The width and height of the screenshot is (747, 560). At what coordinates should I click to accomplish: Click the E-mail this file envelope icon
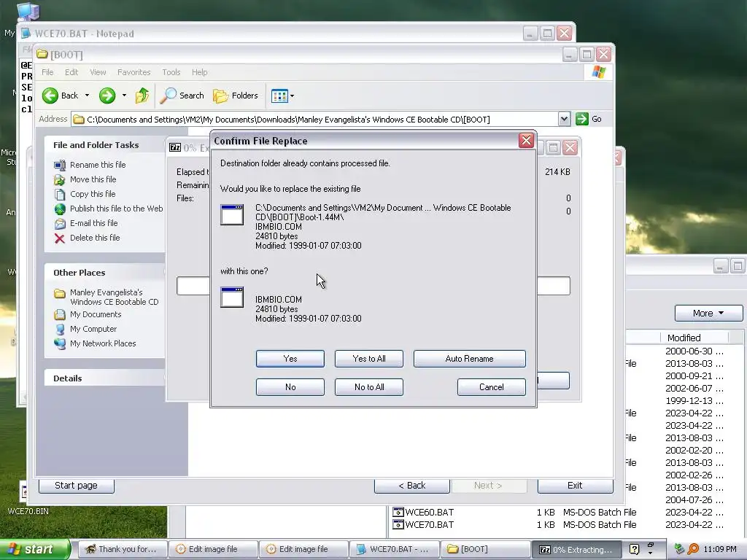[60, 223]
